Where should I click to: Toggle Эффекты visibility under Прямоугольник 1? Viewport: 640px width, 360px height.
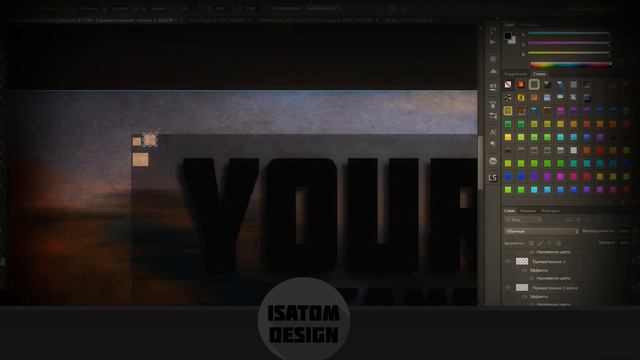point(525,270)
